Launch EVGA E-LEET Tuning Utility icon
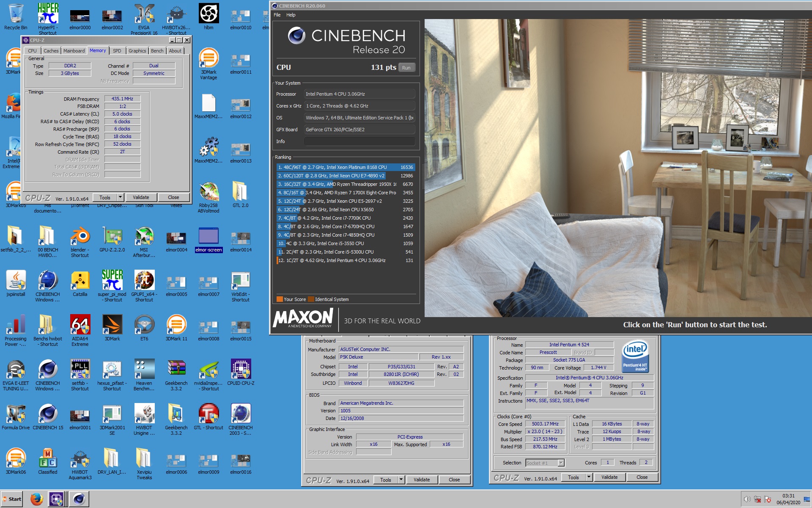Image resolution: width=812 pixels, height=508 pixels. [x=16, y=375]
